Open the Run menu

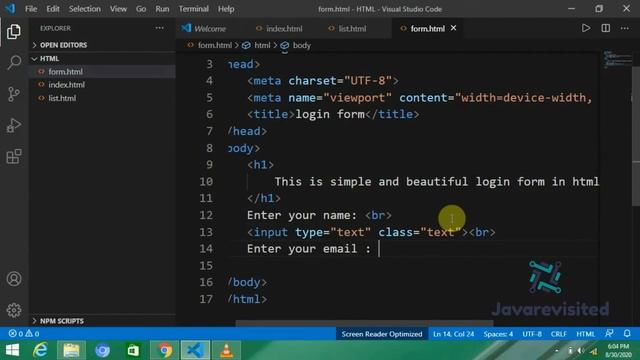[x=162, y=9]
